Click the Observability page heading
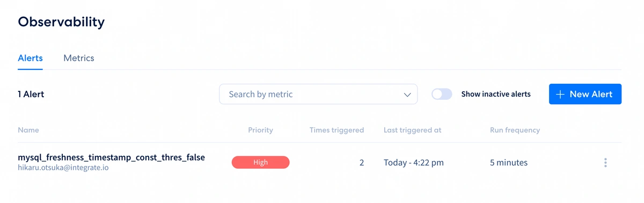The width and height of the screenshot is (644, 203). [61, 22]
